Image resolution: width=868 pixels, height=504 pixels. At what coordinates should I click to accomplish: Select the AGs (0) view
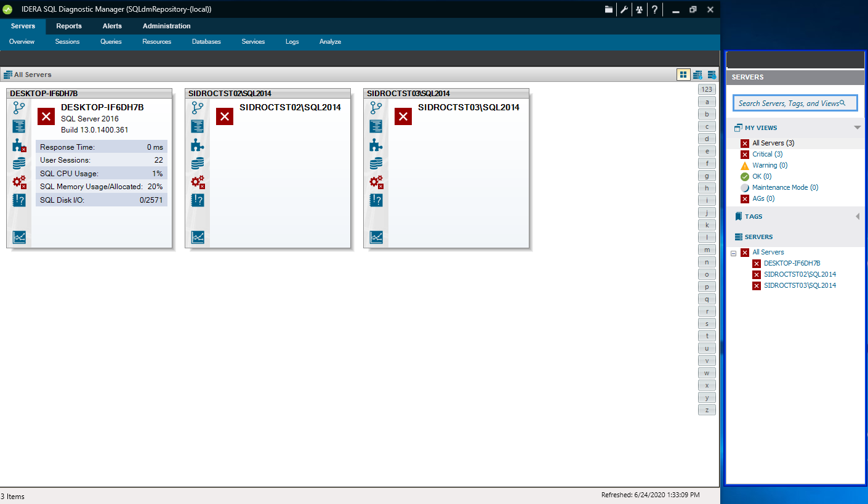[763, 198]
